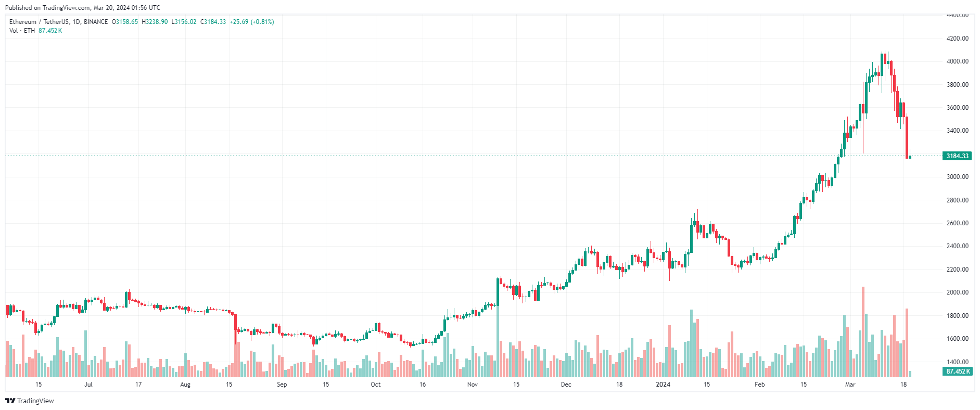Click the Mar marker on the time axis
The image size is (980, 410).
point(850,385)
